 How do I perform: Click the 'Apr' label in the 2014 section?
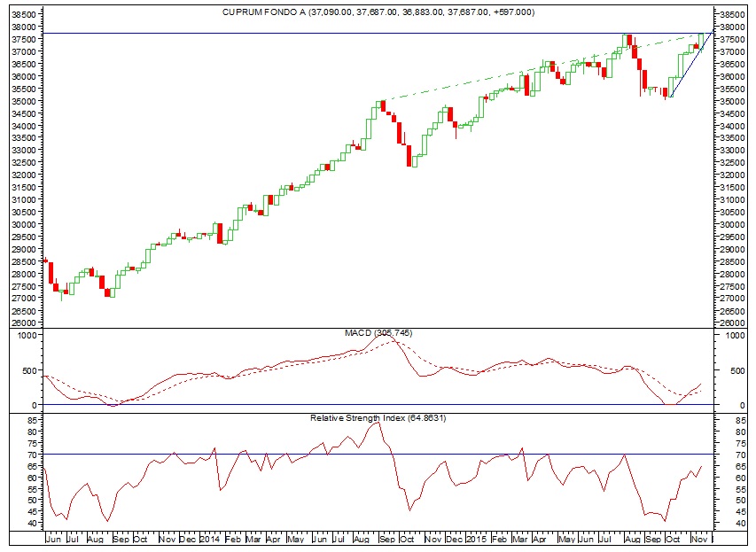coord(273,539)
